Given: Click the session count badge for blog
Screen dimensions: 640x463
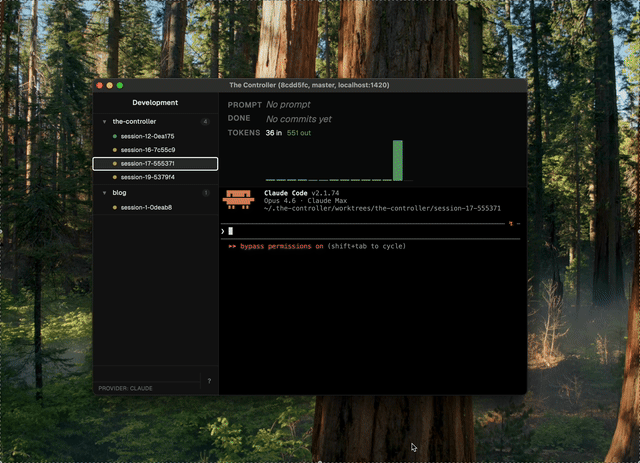Looking at the screenshot, I should click(206, 193).
